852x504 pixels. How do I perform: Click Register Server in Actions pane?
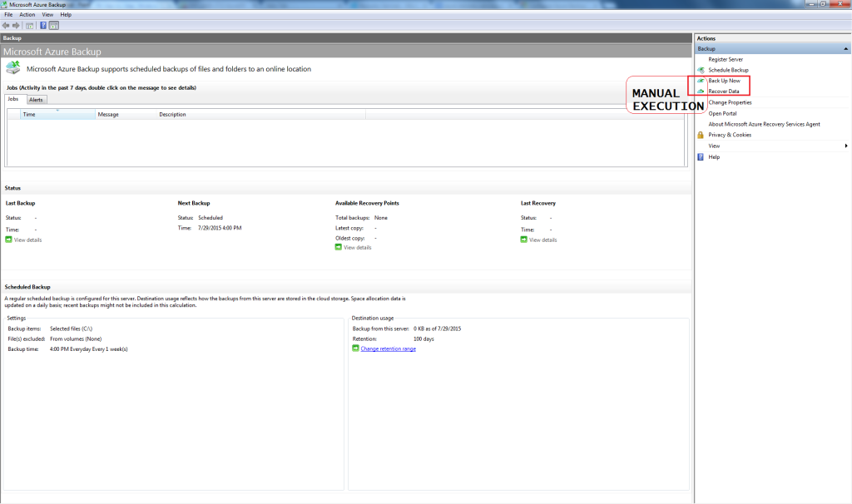click(726, 59)
